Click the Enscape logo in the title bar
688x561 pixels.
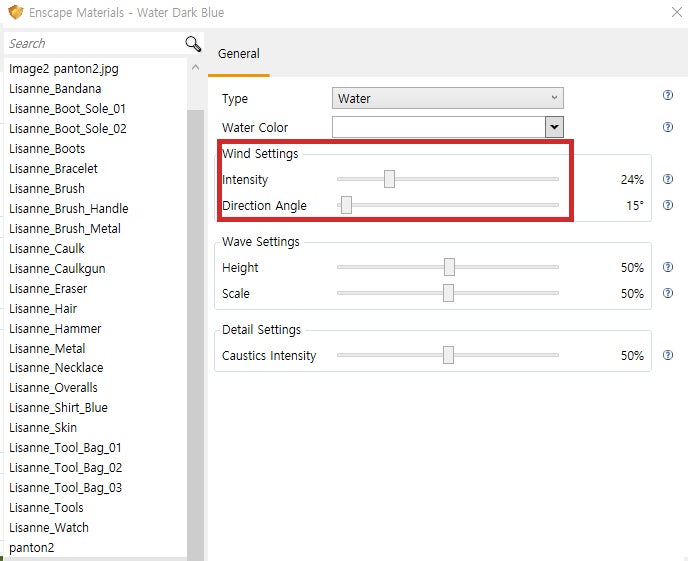pos(15,12)
